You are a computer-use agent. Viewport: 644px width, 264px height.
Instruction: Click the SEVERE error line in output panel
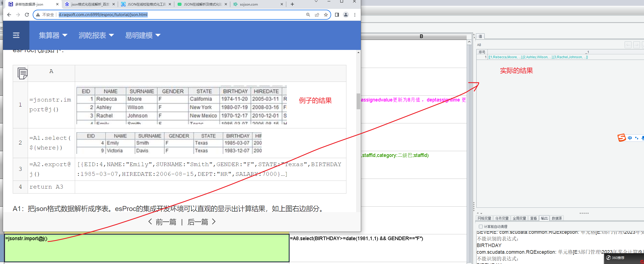tap(560, 232)
